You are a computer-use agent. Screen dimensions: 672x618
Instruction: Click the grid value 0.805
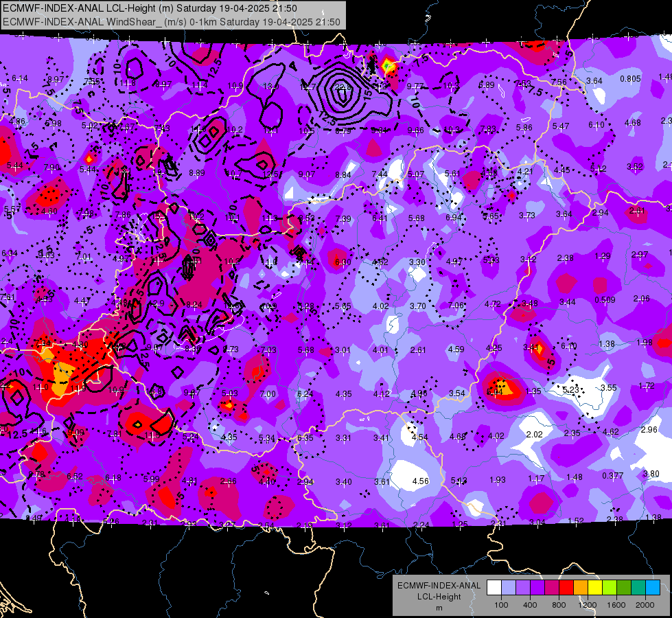click(x=630, y=78)
